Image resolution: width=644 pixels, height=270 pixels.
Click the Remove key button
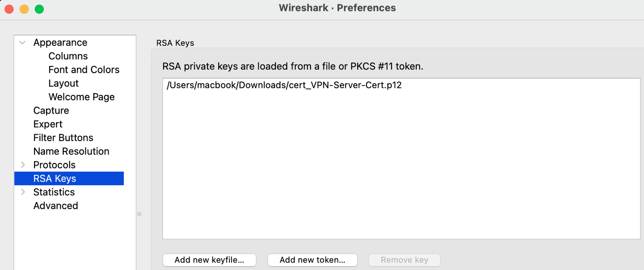pos(404,260)
